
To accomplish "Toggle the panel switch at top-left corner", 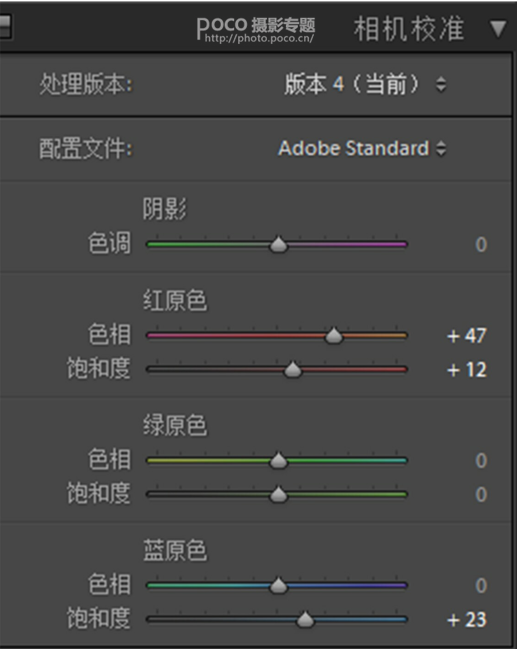I will (5, 27).
